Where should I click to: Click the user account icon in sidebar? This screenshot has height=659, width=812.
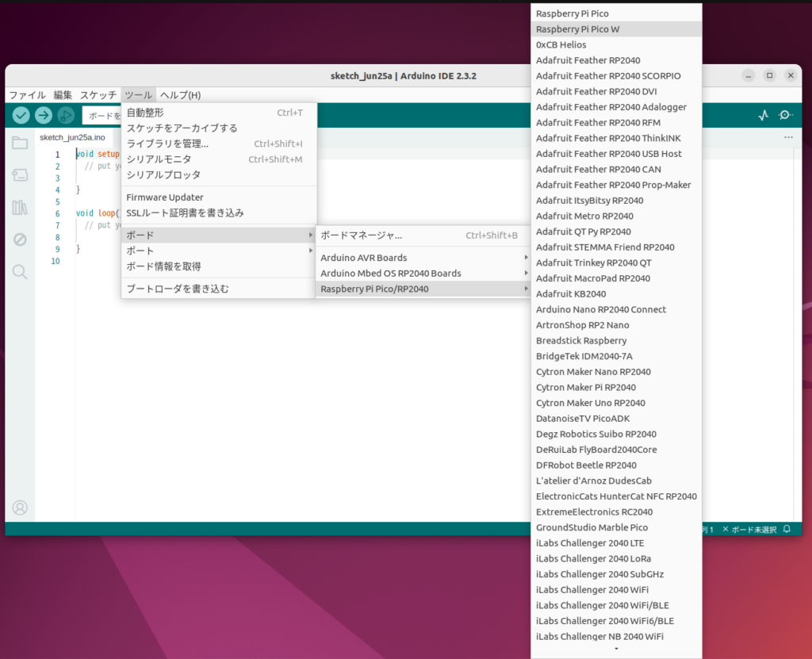click(x=20, y=508)
